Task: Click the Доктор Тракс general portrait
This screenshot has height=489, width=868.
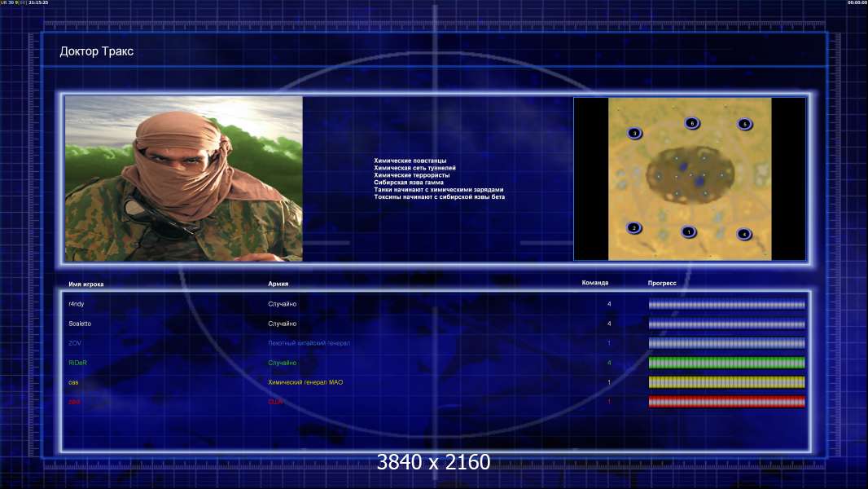Action: pyautogui.click(x=184, y=178)
